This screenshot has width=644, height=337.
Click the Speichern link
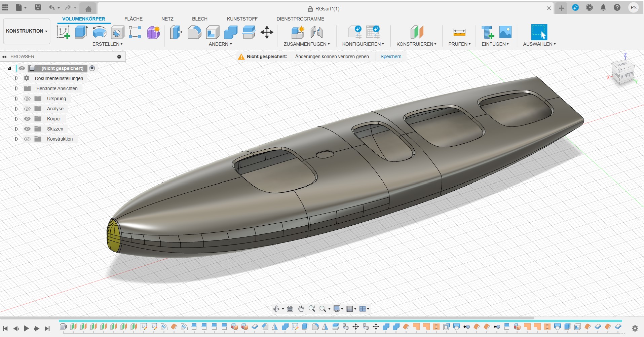(391, 57)
